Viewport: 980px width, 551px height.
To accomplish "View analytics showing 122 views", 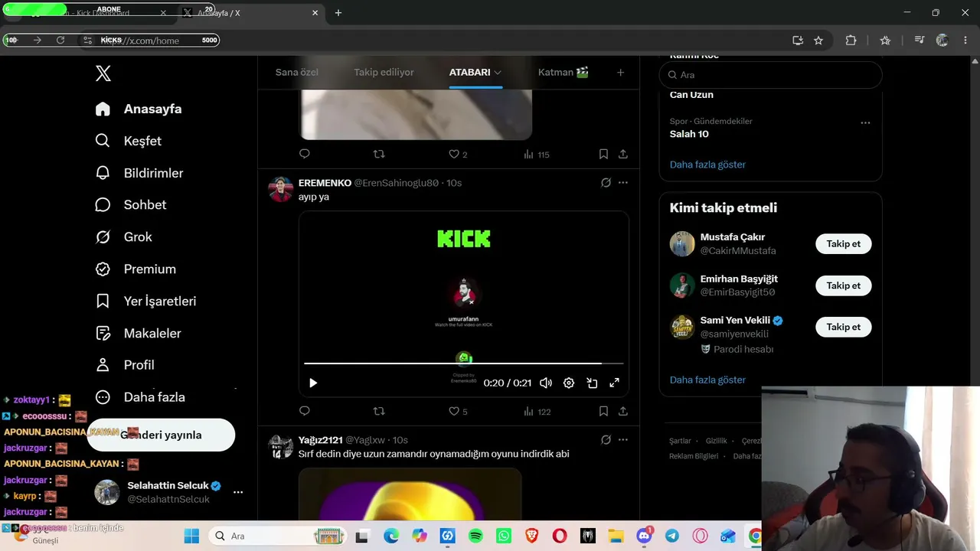I will pos(537,412).
